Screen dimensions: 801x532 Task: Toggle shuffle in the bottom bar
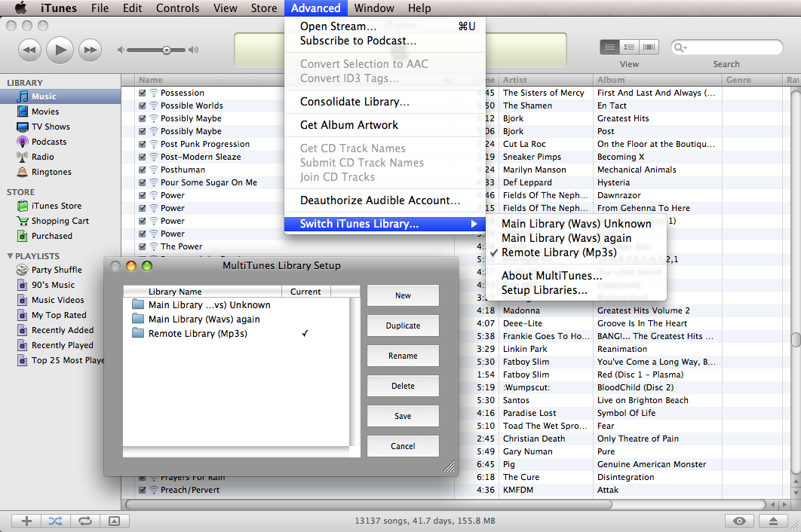pyautogui.click(x=56, y=521)
